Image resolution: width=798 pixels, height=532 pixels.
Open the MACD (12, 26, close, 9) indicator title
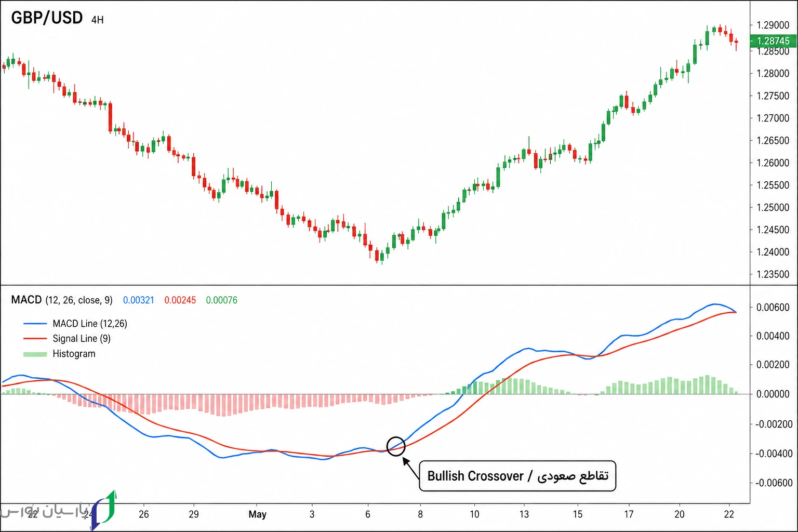62,300
